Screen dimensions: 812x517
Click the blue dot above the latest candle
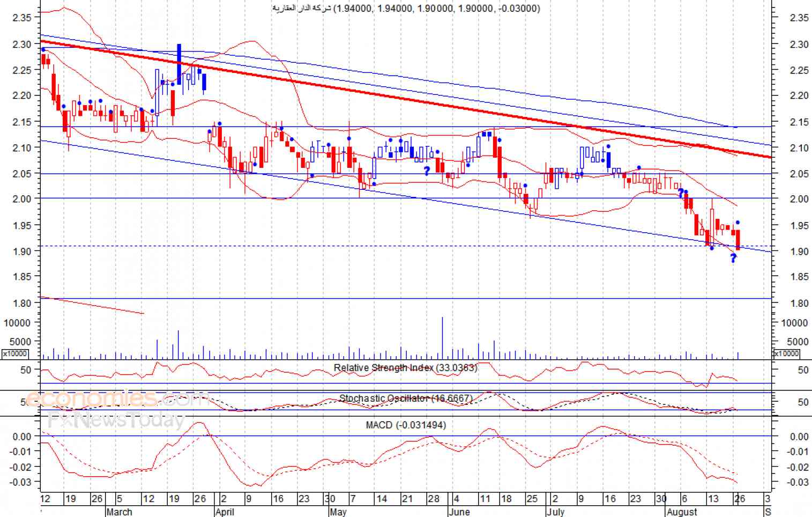tap(737, 223)
